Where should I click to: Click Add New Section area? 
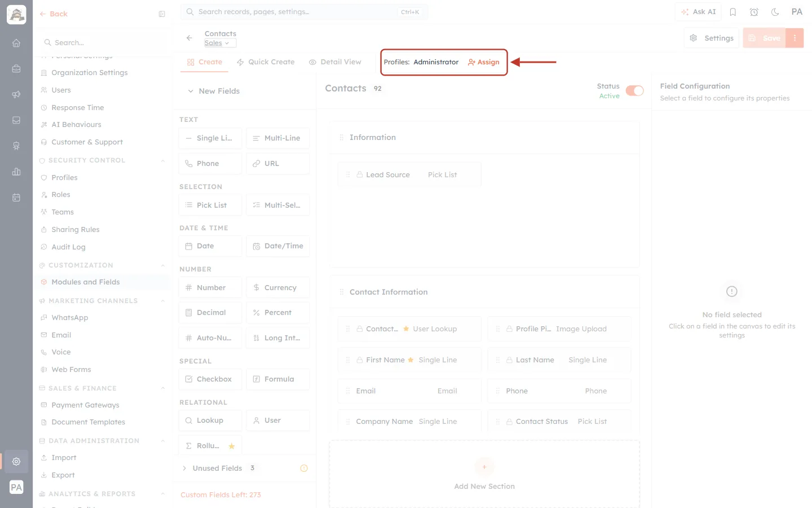tap(484, 474)
